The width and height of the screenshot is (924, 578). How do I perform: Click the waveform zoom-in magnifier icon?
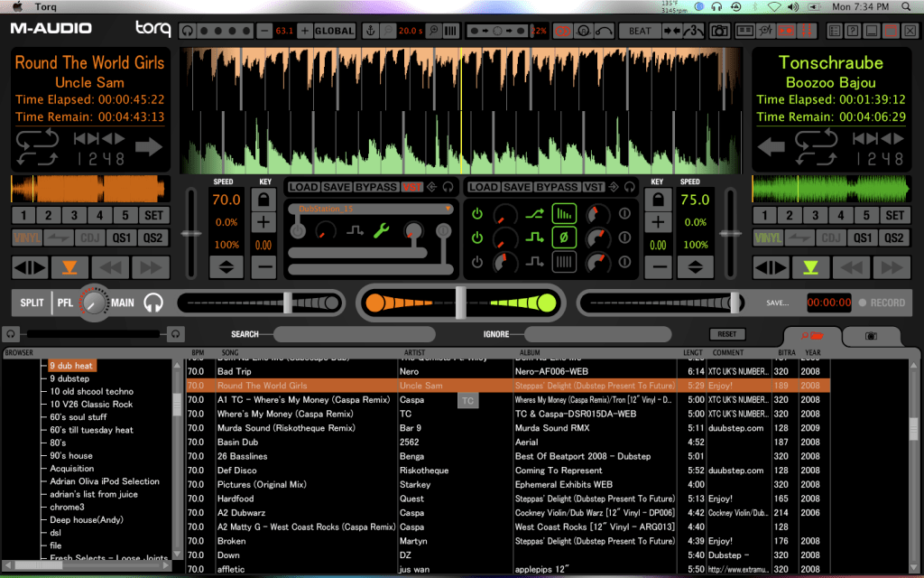point(433,31)
